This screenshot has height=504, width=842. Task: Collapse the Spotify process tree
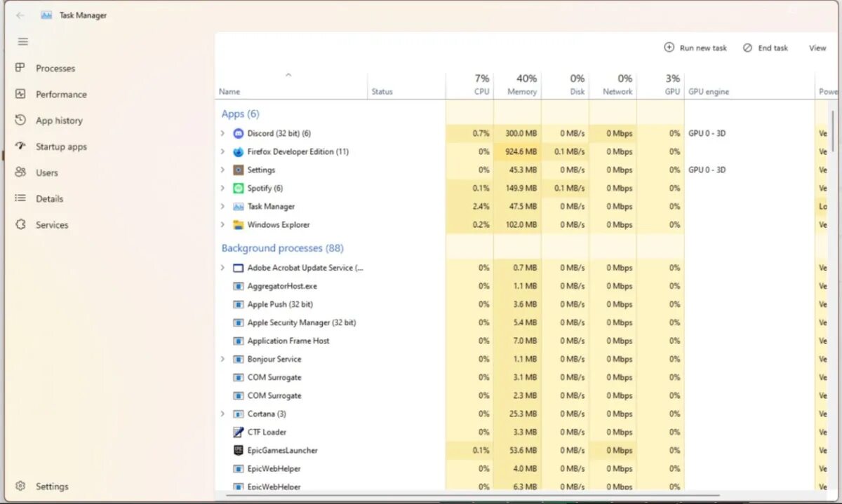pos(223,188)
